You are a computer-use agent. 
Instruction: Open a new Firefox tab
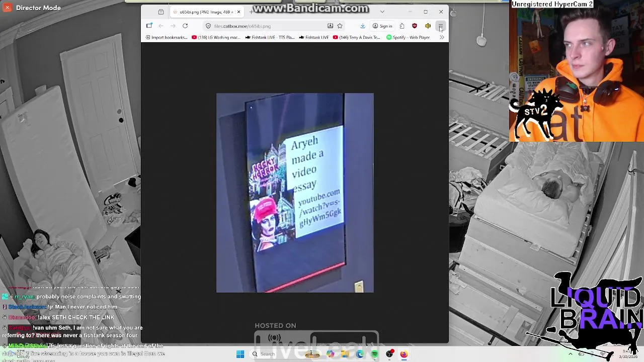251,12
